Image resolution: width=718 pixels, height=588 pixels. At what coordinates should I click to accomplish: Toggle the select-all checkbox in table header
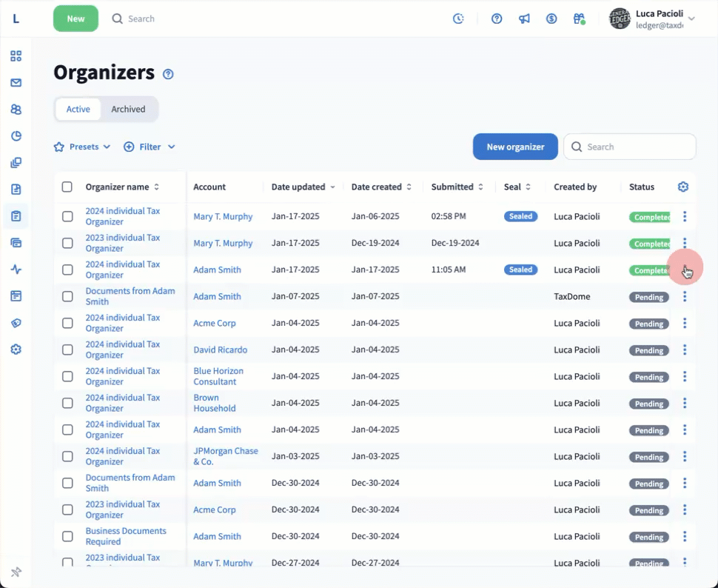(67, 187)
